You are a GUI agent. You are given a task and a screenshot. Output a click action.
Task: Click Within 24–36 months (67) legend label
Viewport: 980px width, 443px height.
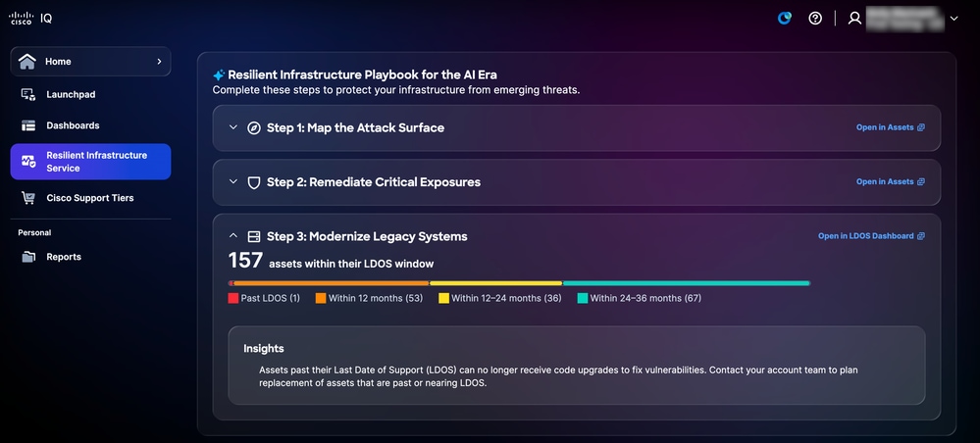click(645, 299)
